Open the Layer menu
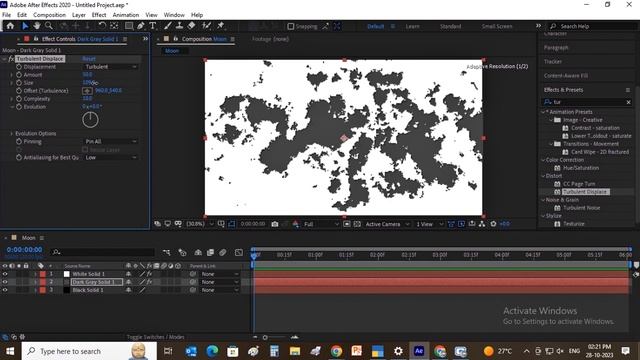The height and width of the screenshot is (360, 640). [x=79, y=15]
